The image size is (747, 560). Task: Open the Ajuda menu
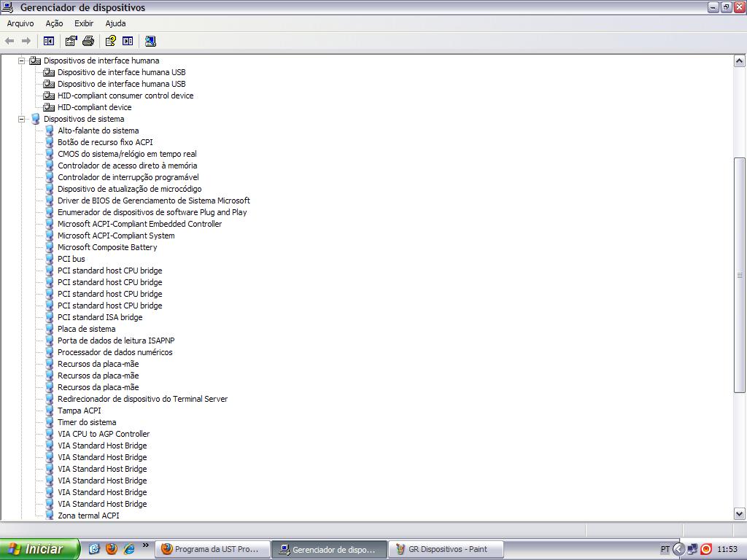point(116,23)
